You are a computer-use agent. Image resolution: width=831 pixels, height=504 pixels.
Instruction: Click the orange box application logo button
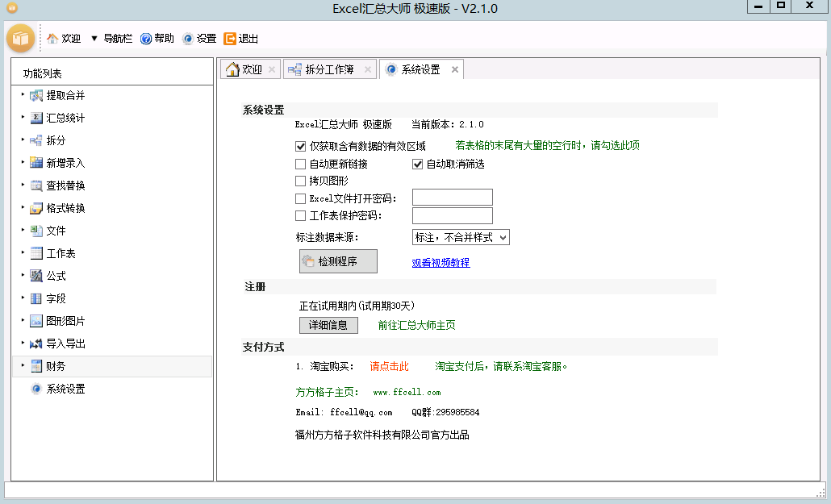(21, 38)
